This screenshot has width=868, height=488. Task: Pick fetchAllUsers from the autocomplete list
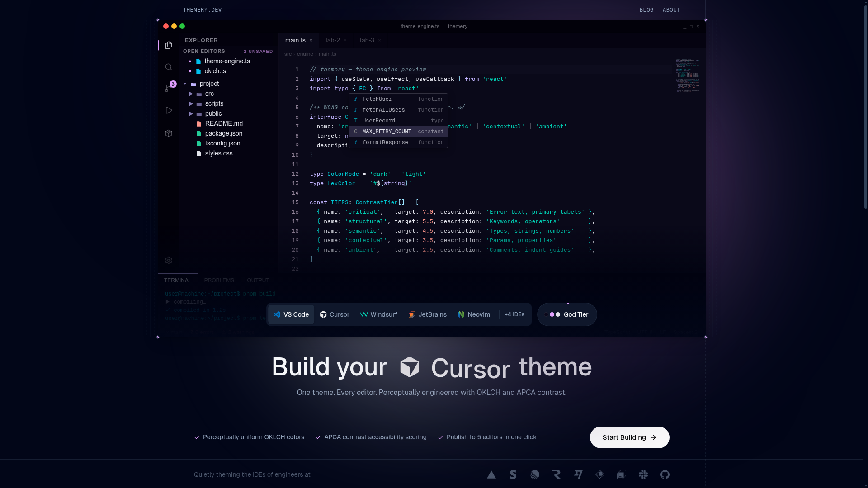pos(398,110)
